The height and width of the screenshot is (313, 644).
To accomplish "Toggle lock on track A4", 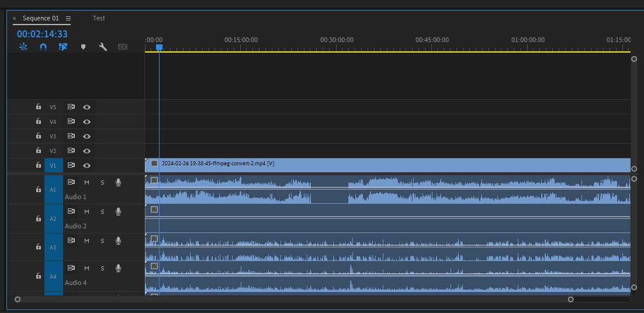I will [38, 276].
